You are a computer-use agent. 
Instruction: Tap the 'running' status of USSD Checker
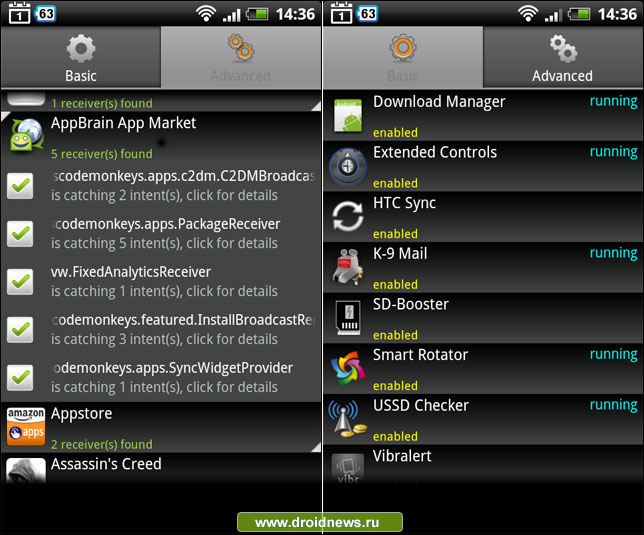614,405
